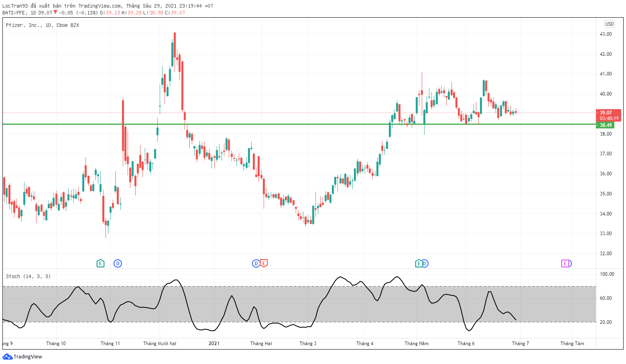
Task: Click the Stoch (14, 3, 3) indicator label
Action: coord(28,277)
